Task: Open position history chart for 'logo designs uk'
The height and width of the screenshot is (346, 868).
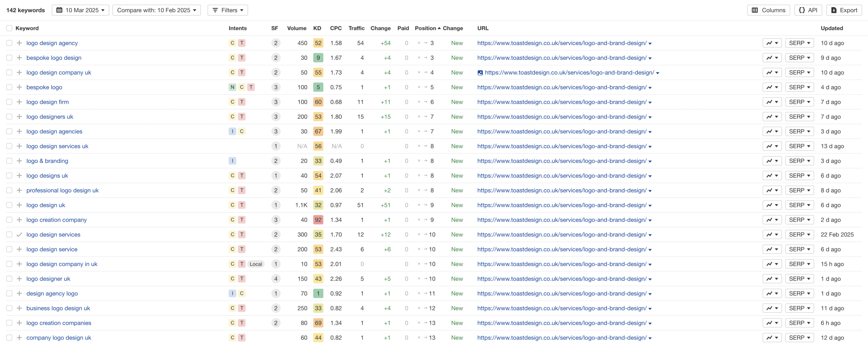Action: tap(772, 176)
